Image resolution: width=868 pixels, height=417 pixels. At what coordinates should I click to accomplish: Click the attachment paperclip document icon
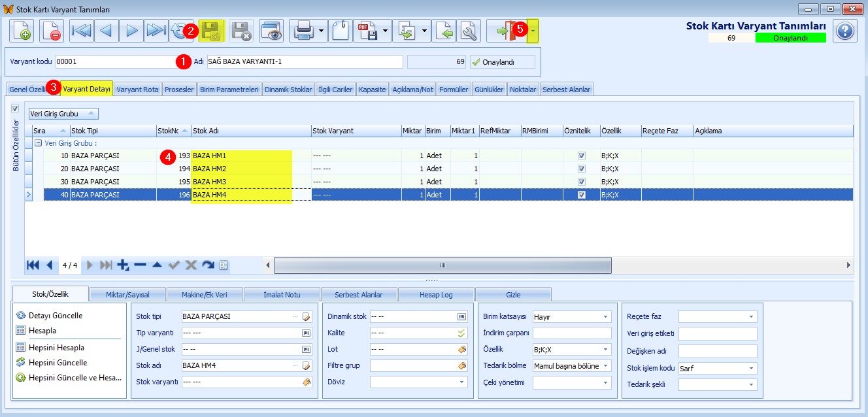340,31
